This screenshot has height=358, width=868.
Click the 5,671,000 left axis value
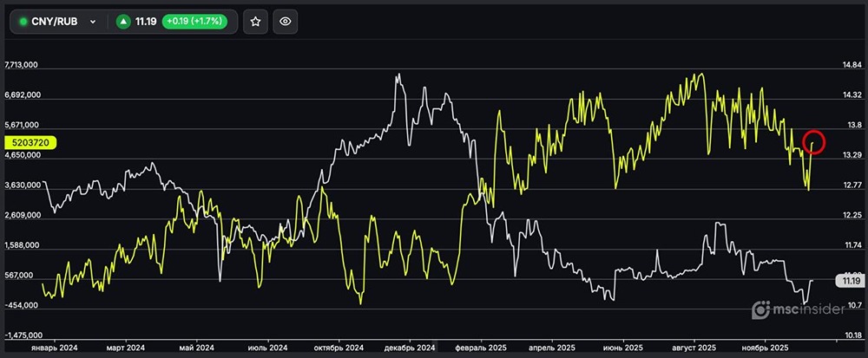[x=23, y=126]
